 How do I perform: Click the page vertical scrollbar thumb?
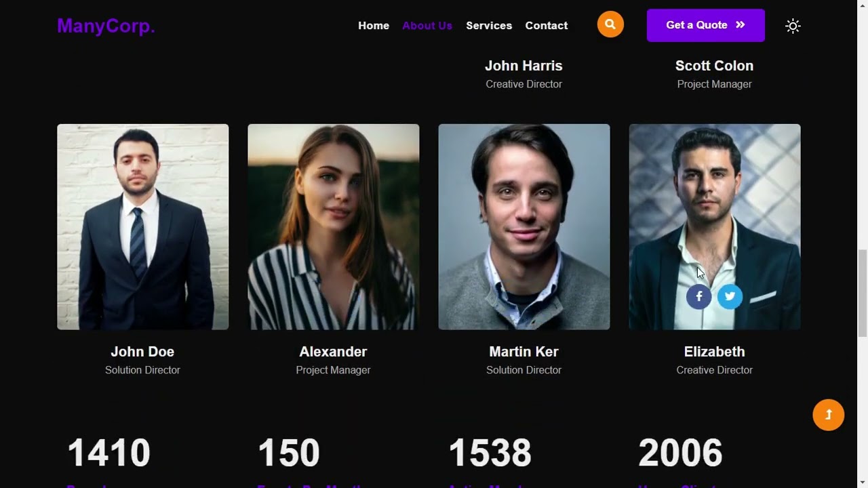point(863,293)
